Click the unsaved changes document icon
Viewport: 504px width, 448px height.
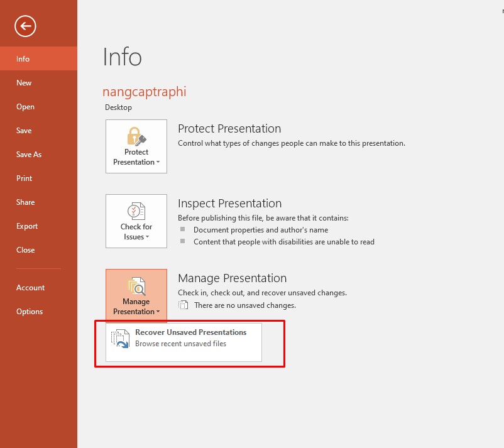pyautogui.click(x=184, y=305)
